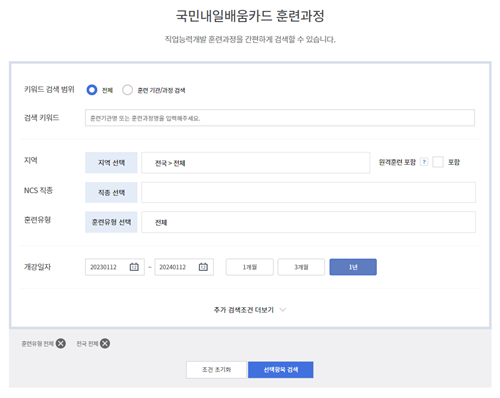500x398 pixels.
Task: Select the 훈련 기관/과정 검색 radio button
Action: (127, 90)
